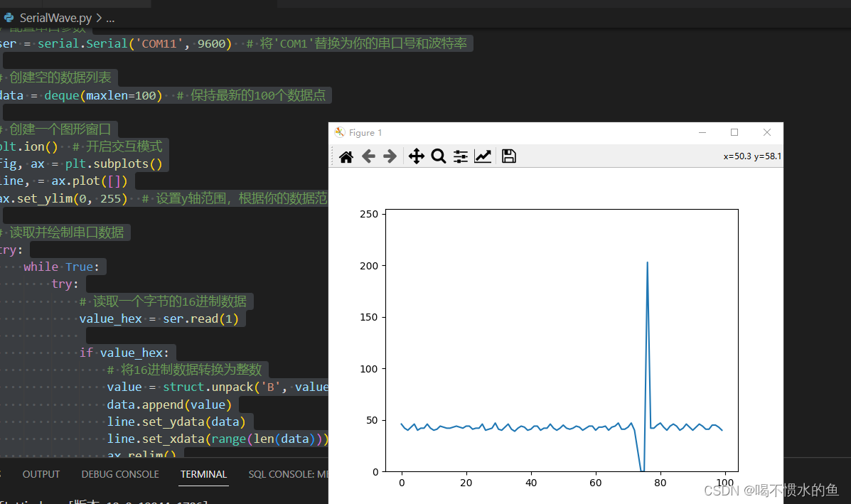Click line.set_xdata(range(len(data))) line
This screenshot has width=851, height=504.
tap(218, 439)
